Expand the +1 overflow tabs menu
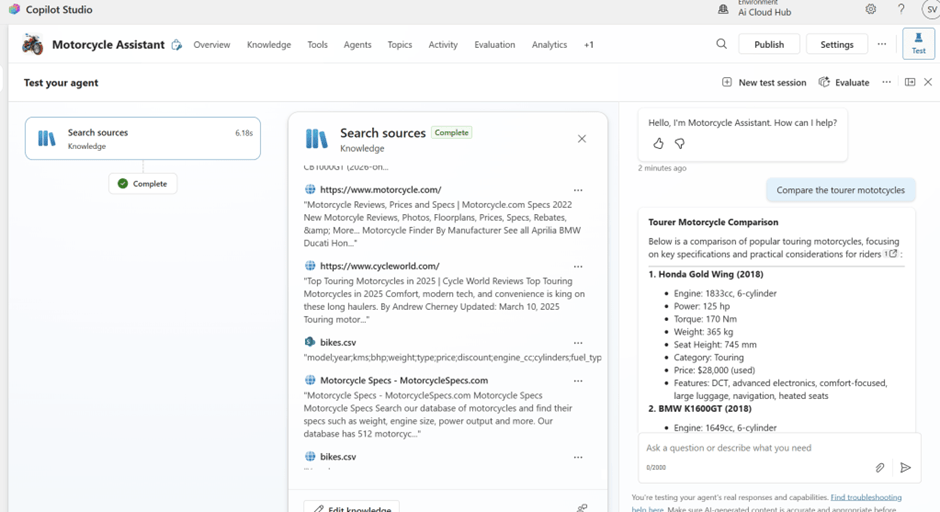Screen dimensions: 940x512 (589, 45)
